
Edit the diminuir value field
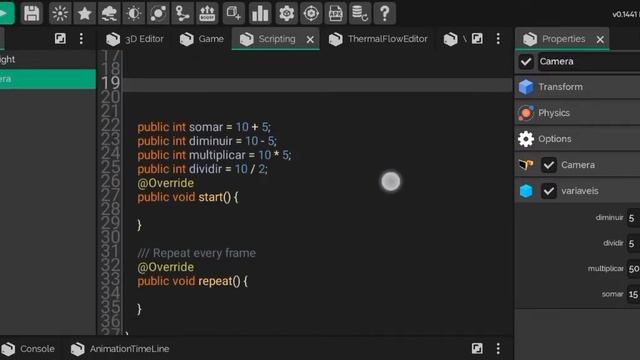pyautogui.click(x=633, y=218)
